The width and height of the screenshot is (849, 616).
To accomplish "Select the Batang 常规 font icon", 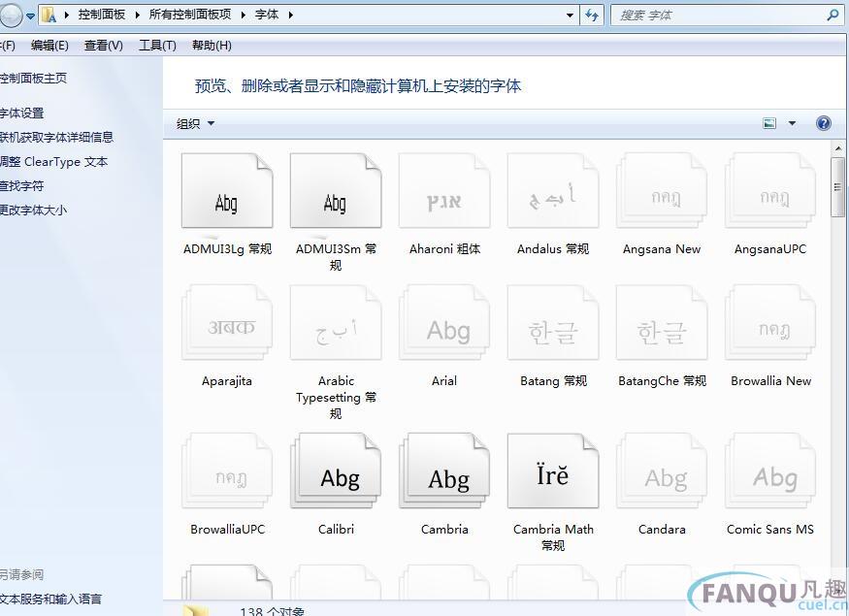I will 553,323.
